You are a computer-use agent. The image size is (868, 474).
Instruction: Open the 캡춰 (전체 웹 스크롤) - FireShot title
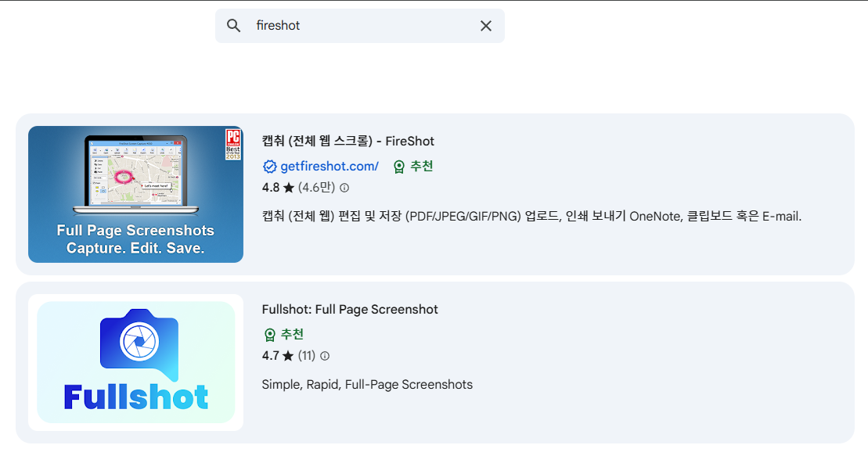click(348, 141)
